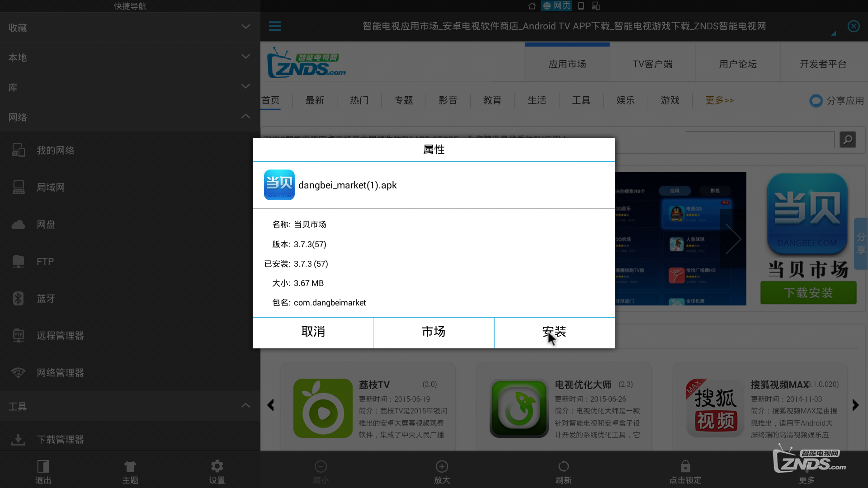The height and width of the screenshot is (488, 868).
Task: Click the app list right arrow
Action: point(855,405)
